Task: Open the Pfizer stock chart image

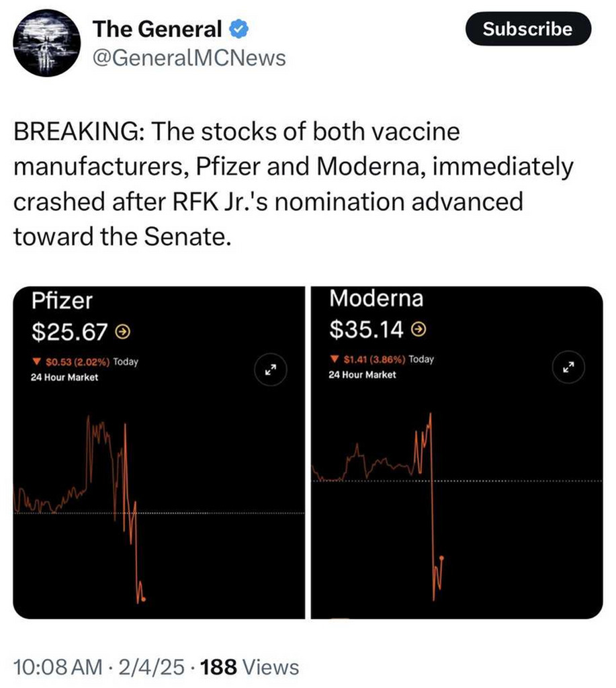Action: point(159,484)
